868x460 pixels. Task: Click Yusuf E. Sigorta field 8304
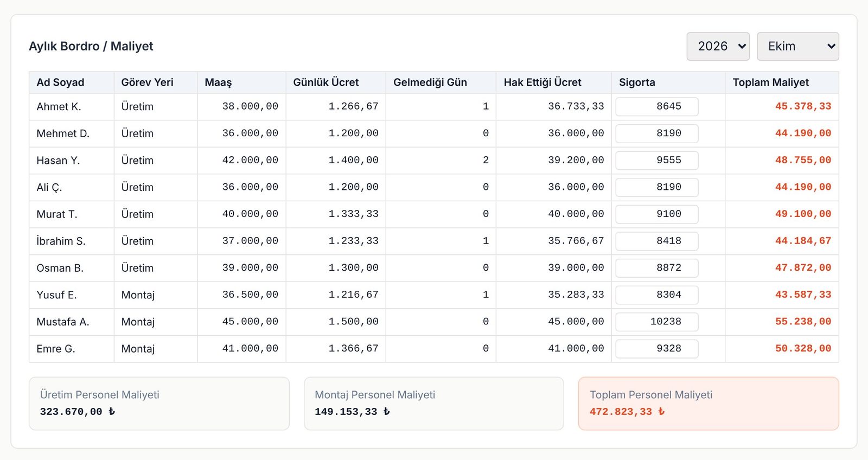tap(657, 295)
